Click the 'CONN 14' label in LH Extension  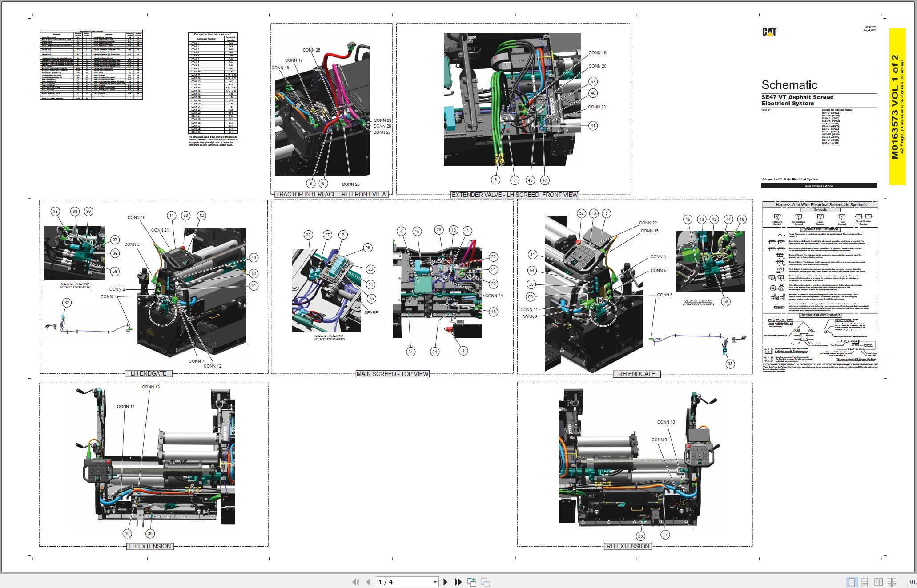[x=126, y=407]
